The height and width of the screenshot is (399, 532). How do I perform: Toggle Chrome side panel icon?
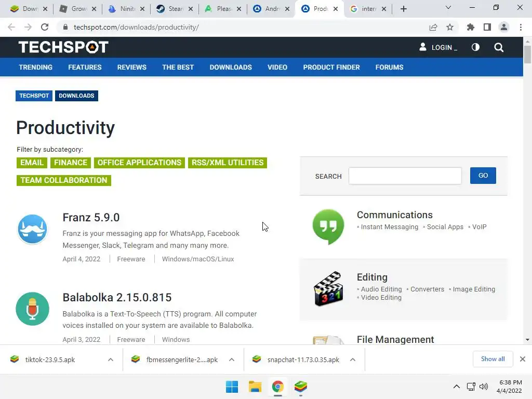(x=487, y=27)
